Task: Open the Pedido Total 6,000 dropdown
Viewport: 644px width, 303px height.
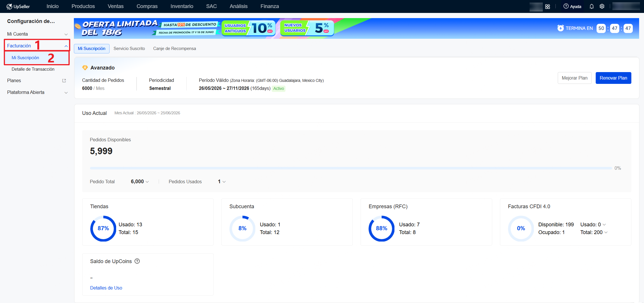Action: click(x=140, y=182)
